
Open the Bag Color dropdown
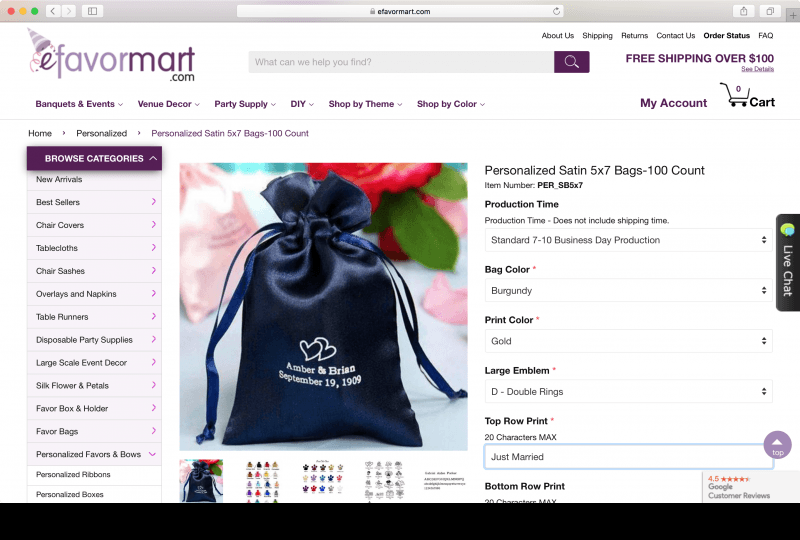[628, 290]
